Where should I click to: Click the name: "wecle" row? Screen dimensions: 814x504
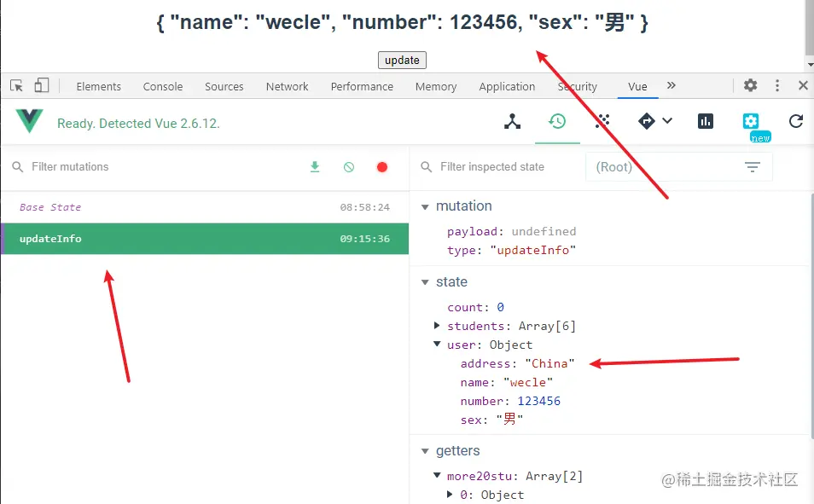(507, 382)
